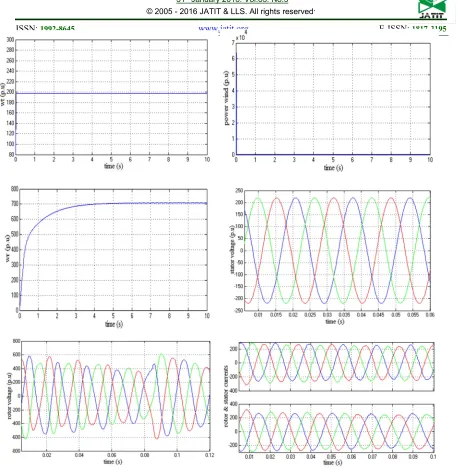Select the stator voltage three-phase plot
This screenshot has height=473, width=458.
[x=337, y=250]
